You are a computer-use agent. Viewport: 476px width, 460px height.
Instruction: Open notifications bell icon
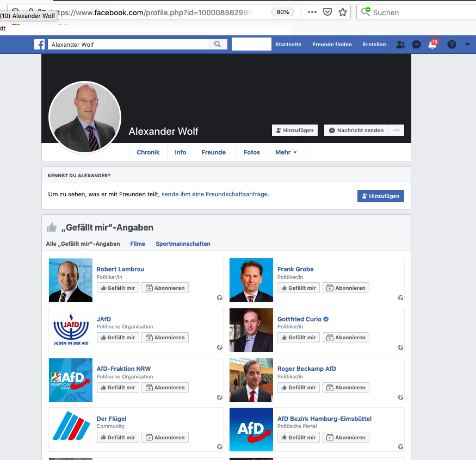pyautogui.click(x=432, y=45)
